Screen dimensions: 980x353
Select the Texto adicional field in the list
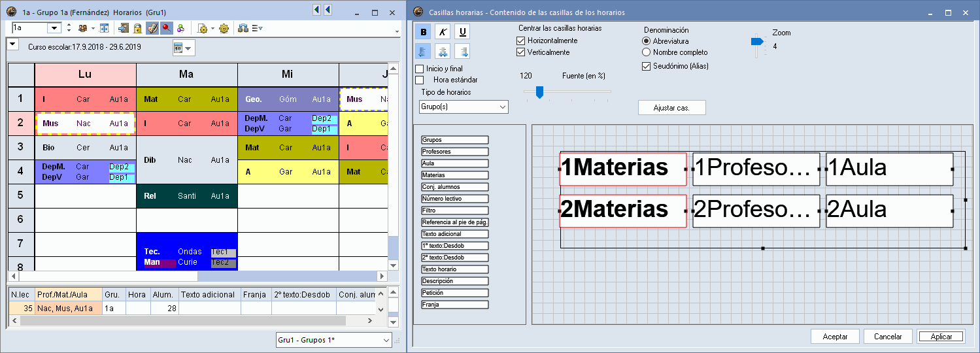click(x=455, y=234)
